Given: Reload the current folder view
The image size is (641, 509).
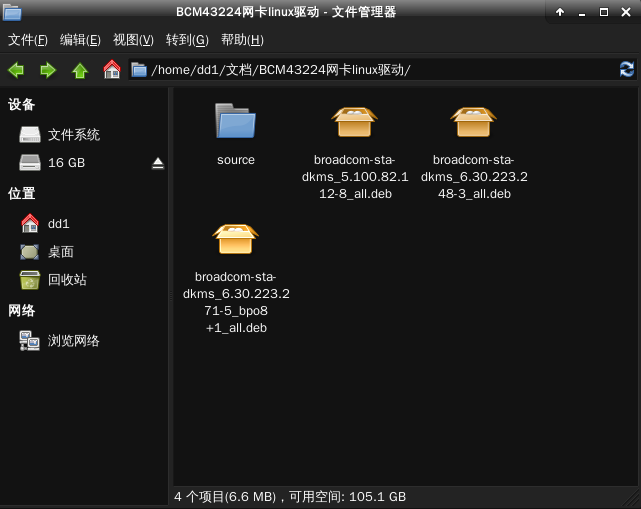Looking at the screenshot, I should pyautogui.click(x=627, y=69).
